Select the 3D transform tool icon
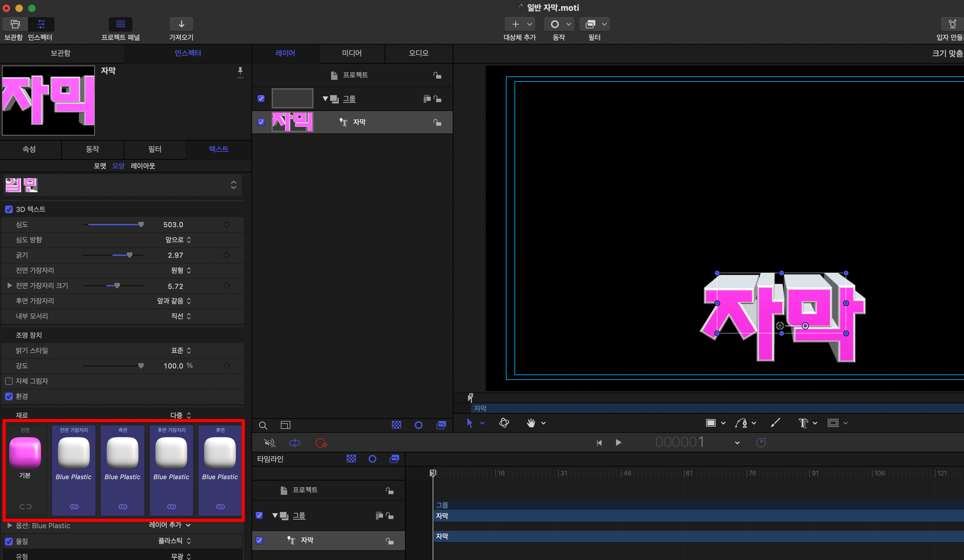This screenshot has height=560, width=964. [504, 423]
